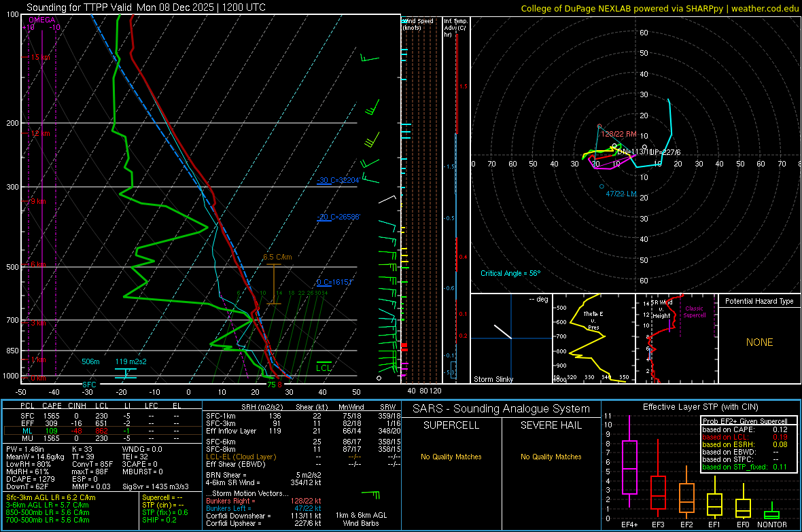Select the 'ConvT = 85F' value
This screenshot has height=532, width=802.
click(92, 465)
